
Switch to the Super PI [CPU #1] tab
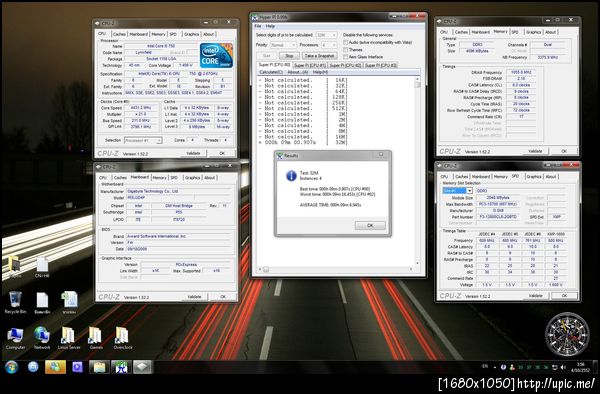[x=310, y=65]
